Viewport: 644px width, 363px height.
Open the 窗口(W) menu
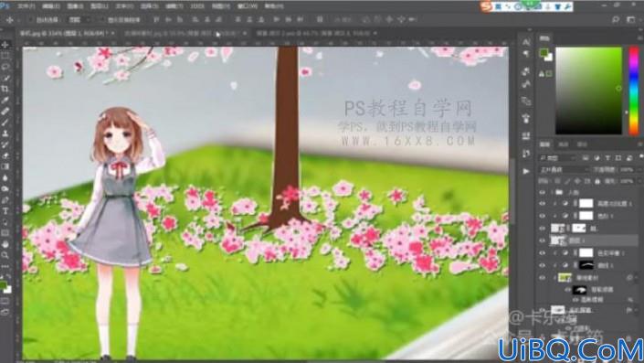click(x=248, y=6)
